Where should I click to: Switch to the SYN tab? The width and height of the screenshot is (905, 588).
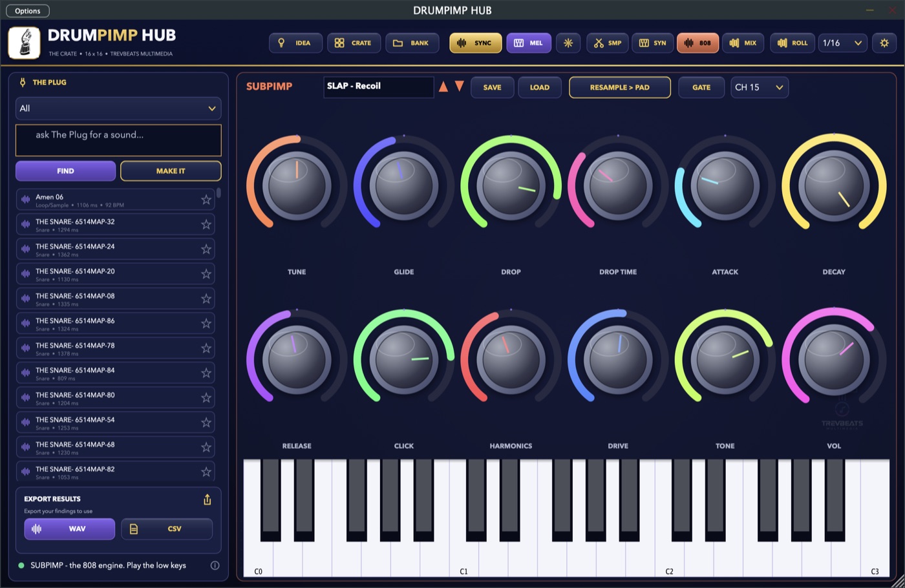tap(653, 43)
